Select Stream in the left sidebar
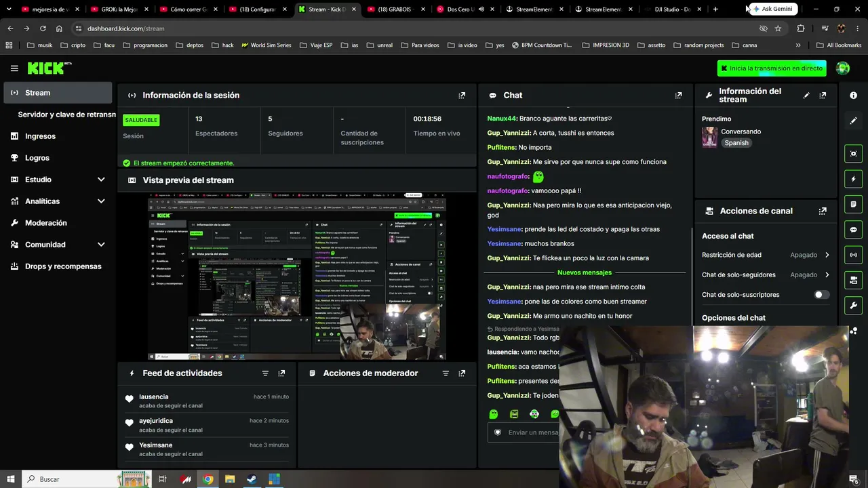Screen dimensions: 868x488 [58, 93]
